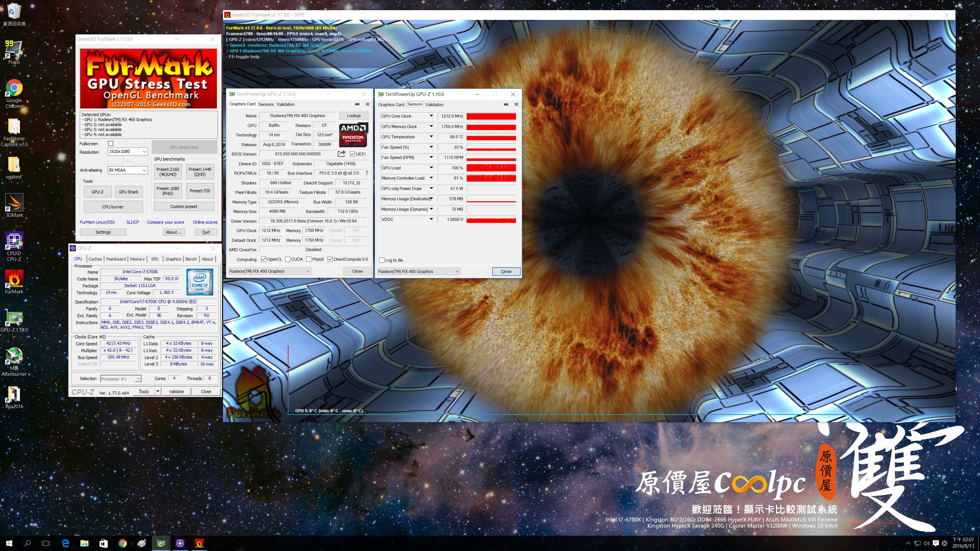Toggle the UEFI checkbox in GPU-Z

[x=352, y=154]
